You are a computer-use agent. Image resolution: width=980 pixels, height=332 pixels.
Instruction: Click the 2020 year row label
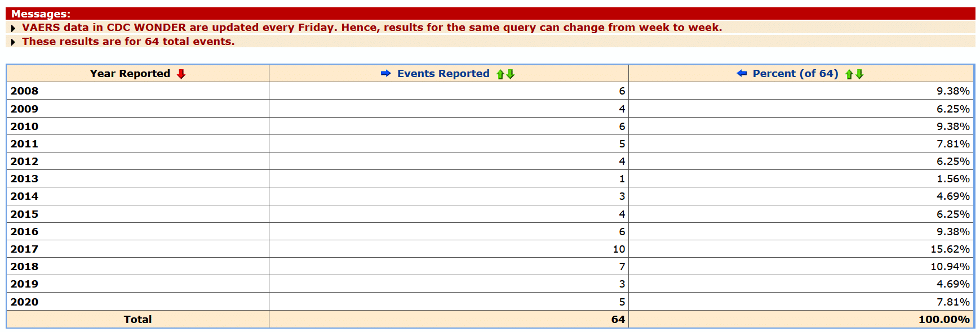coord(25,302)
